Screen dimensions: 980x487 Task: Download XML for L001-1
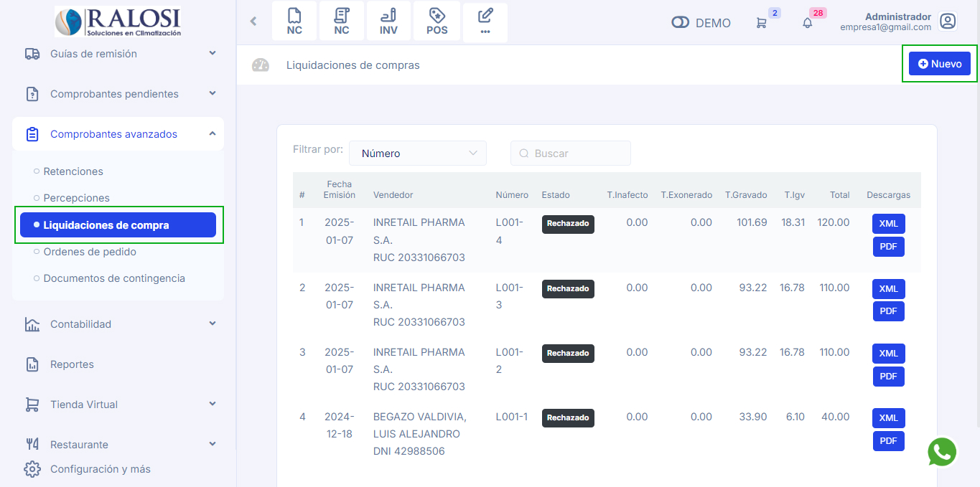[x=889, y=418]
